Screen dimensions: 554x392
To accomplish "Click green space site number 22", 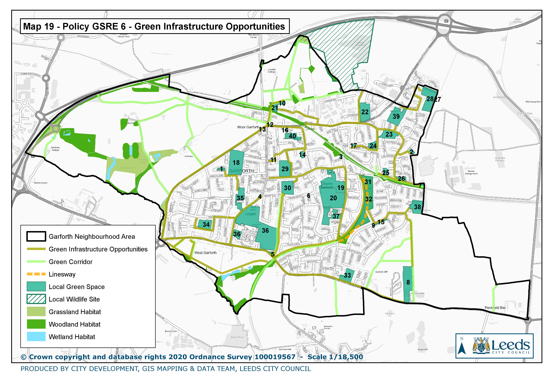I will (365, 112).
